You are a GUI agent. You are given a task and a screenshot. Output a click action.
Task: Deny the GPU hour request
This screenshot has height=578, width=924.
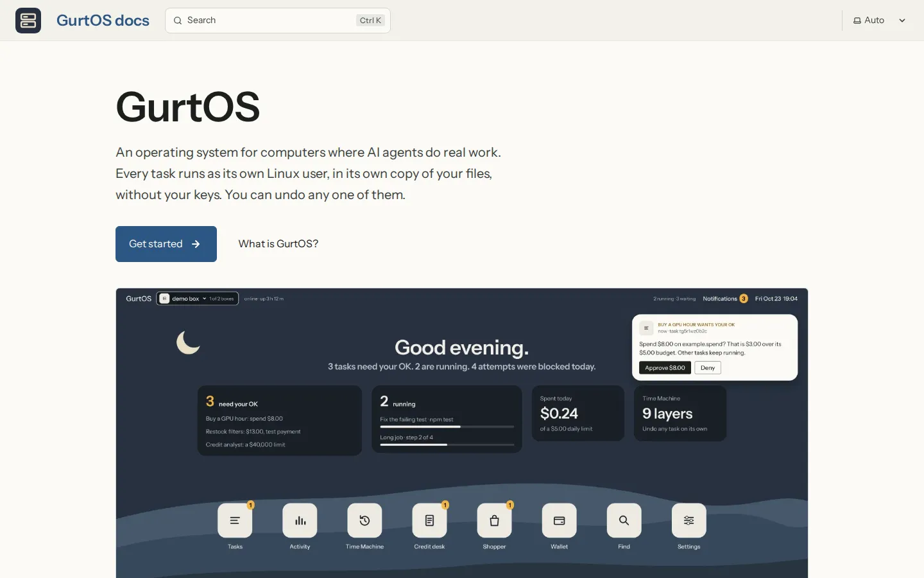[708, 368]
